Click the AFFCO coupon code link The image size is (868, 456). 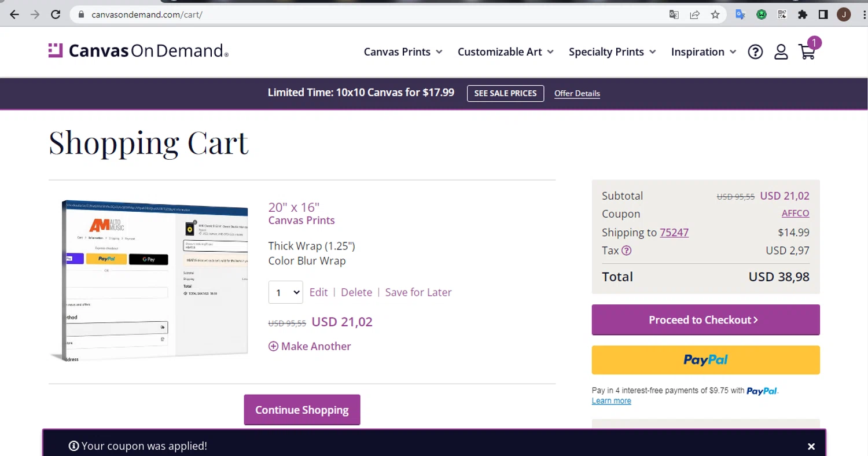tap(795, 214)
